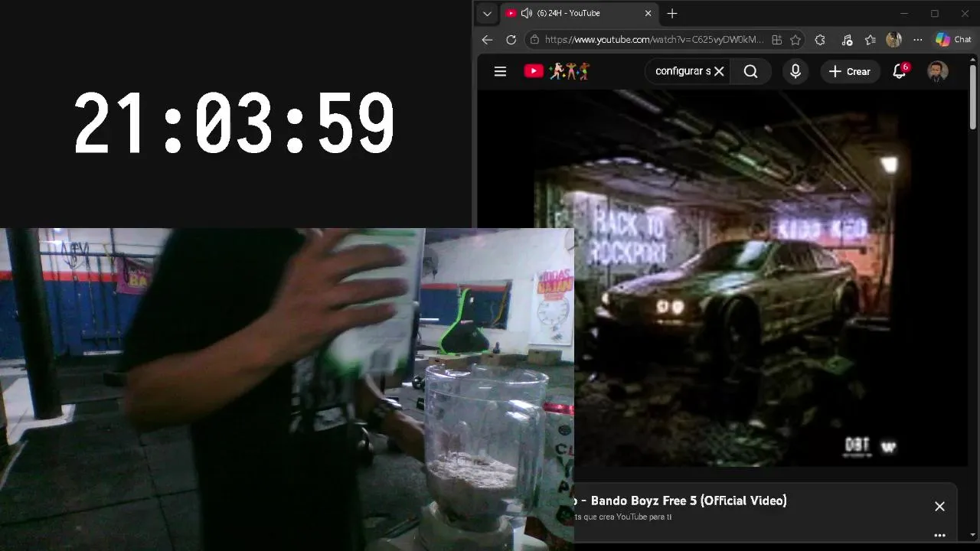Mute the 24H YouTube tab audio
Screen dimensions: 980x551
pos(526,13)
